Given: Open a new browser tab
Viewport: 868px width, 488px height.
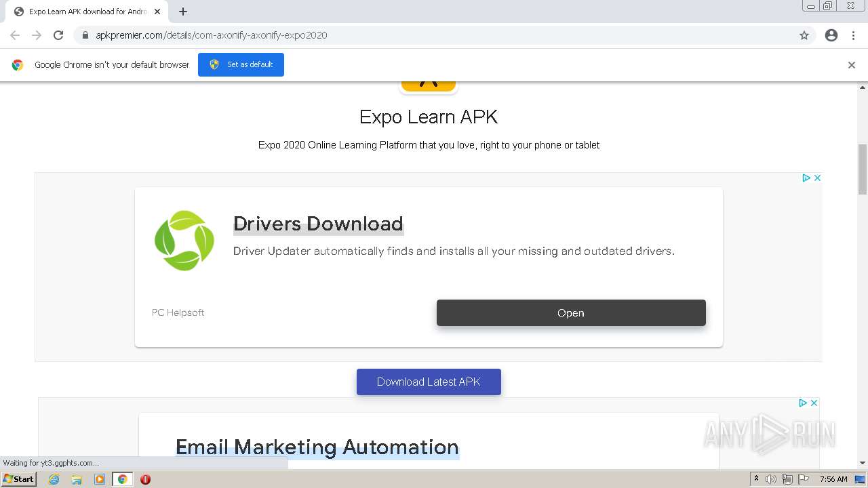Looking at the screenshot, I should [183, 12].
